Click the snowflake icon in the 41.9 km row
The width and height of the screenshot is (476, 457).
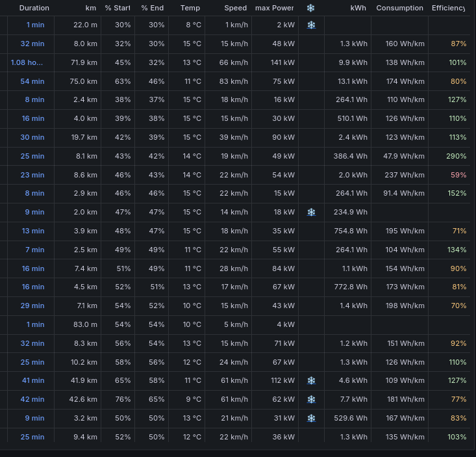tap(311, 380)
